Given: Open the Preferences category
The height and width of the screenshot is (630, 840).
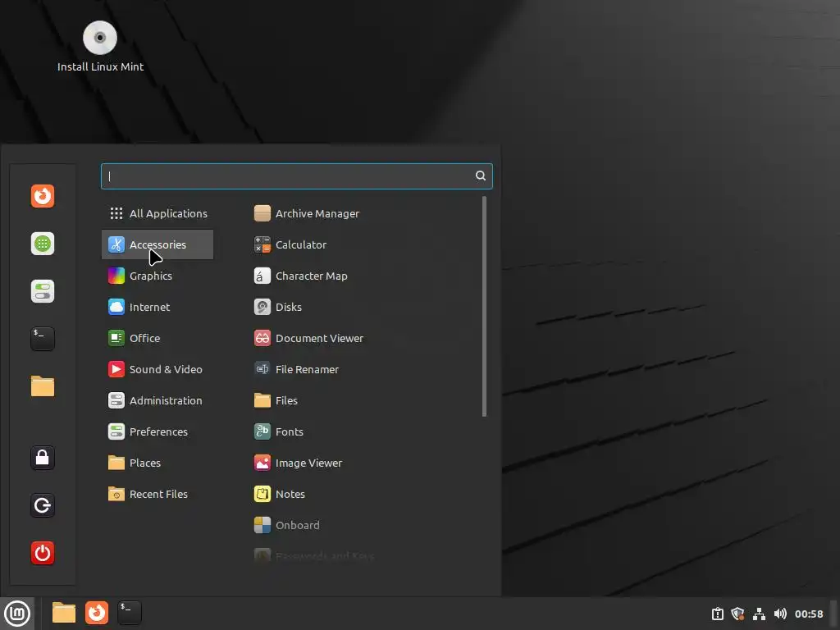Looking at the screenshot, I should 157,431.
